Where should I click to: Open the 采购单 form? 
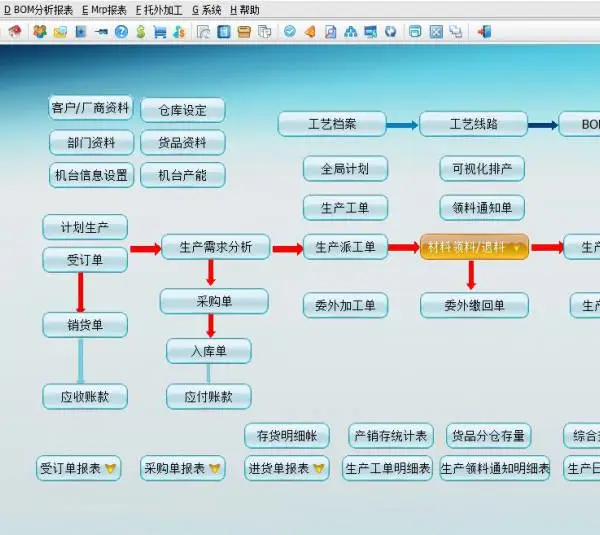[x=214, y=301]
